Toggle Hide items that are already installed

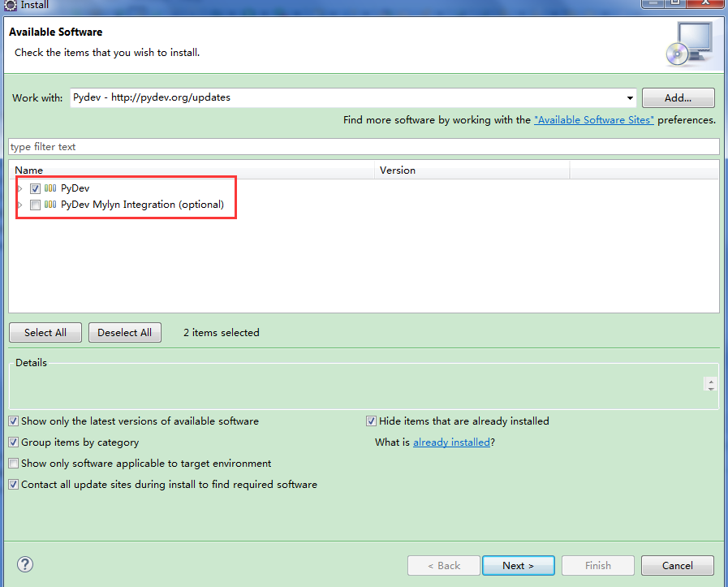click(x=371, y=421)
